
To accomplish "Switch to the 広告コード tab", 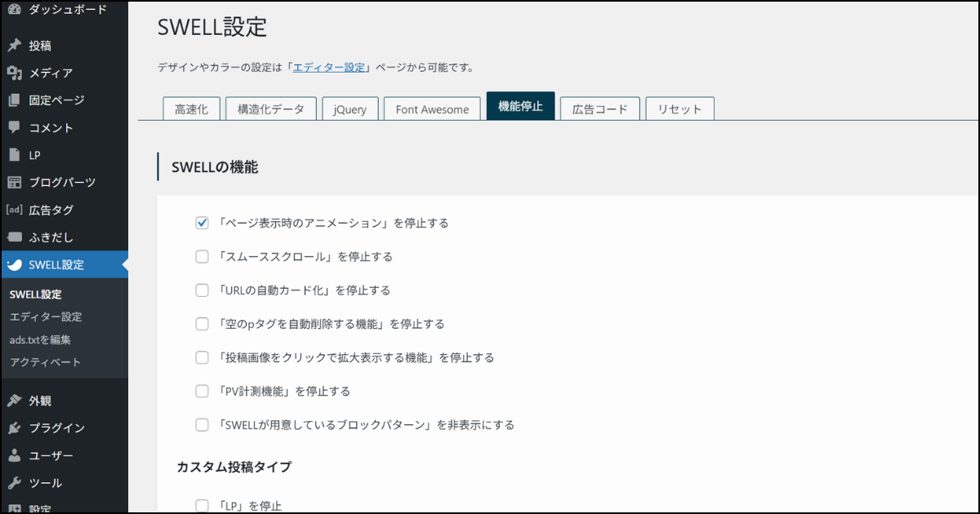I will pos(600,109).
